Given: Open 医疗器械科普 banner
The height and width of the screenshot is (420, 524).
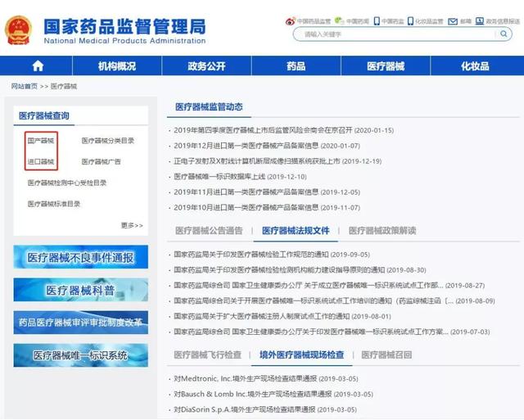Looking at the screenshot, I should click(80, 290).
